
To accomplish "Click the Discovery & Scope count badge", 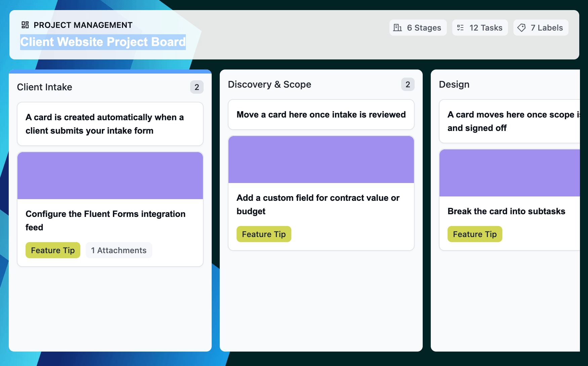I will tap(408, 85).
